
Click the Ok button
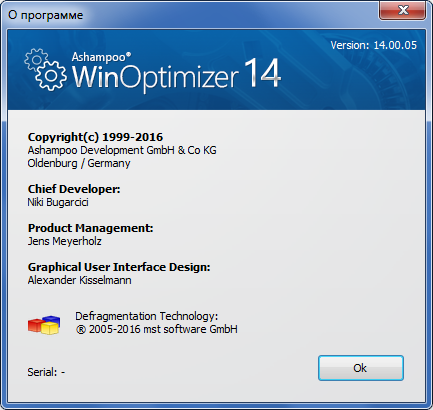pos(361,368)
